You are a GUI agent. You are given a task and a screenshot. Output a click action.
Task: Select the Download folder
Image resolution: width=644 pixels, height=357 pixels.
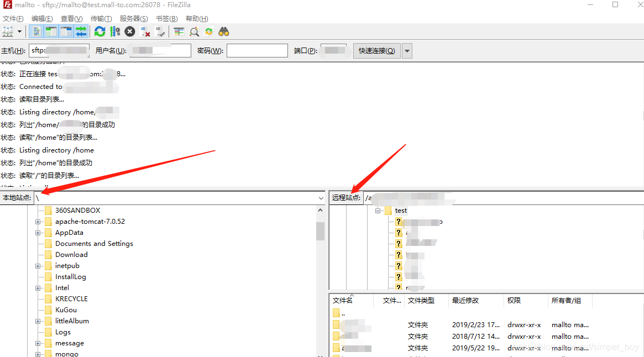[71, 255]
